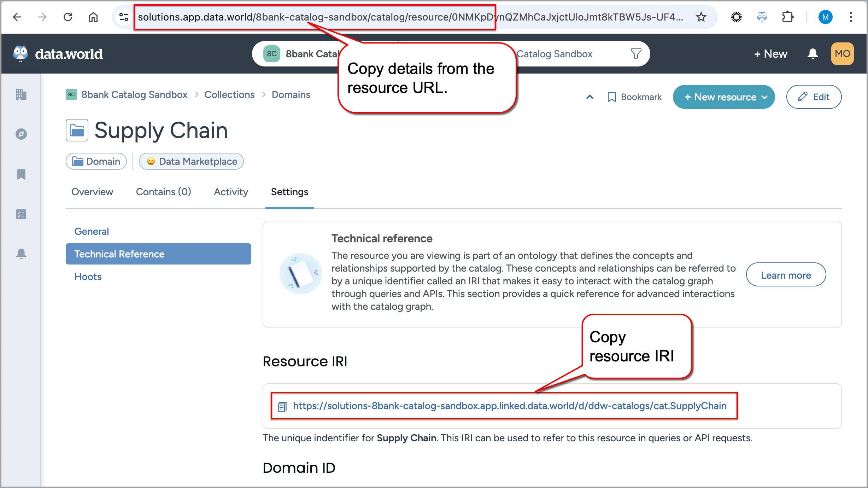Screen dimensions: 868x488
Task: Switch to the Activity tab
Action: [231, 192]
